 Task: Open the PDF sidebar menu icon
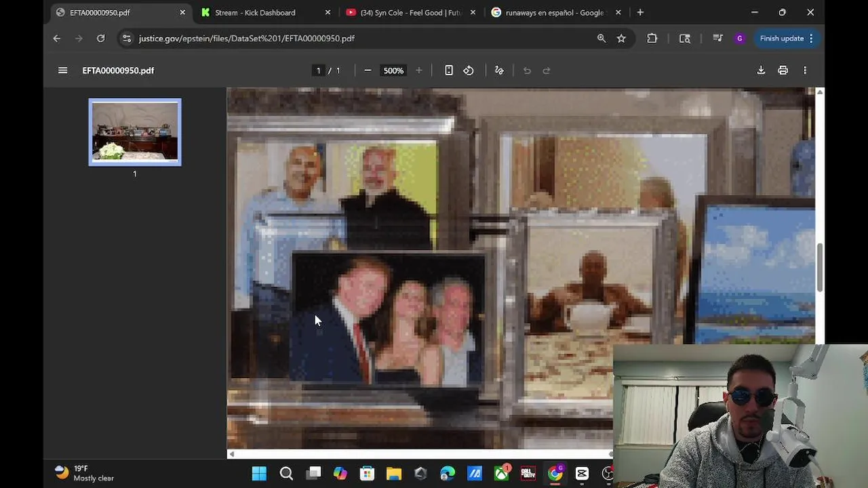click(x=62, y=70)
